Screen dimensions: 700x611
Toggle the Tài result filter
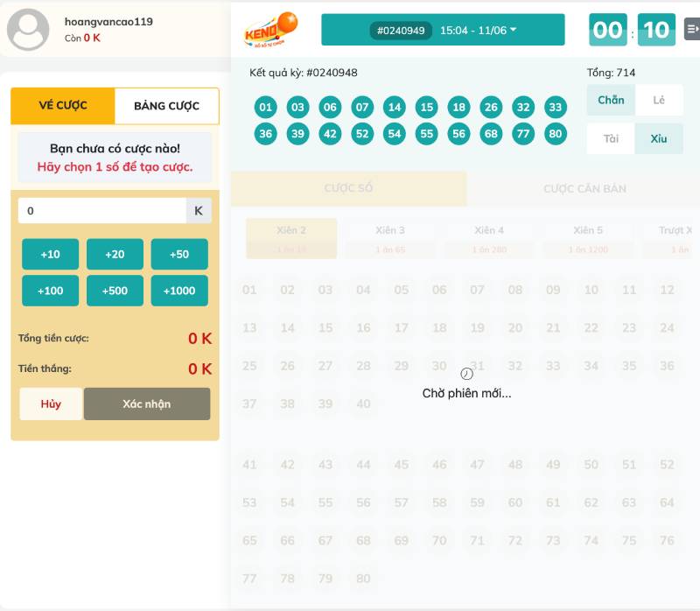tap(611, 138)
